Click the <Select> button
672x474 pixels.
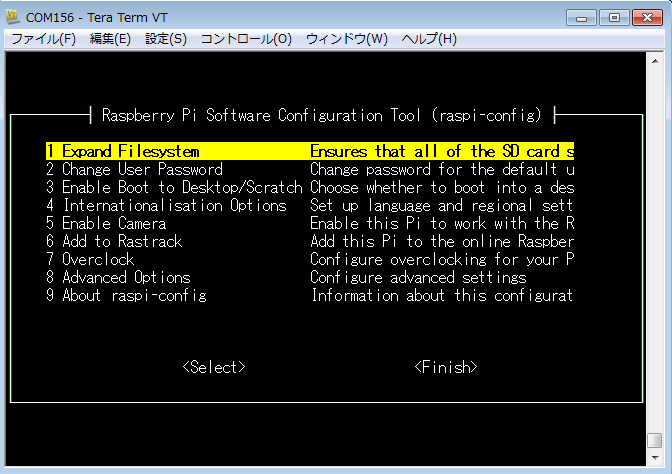214,367
